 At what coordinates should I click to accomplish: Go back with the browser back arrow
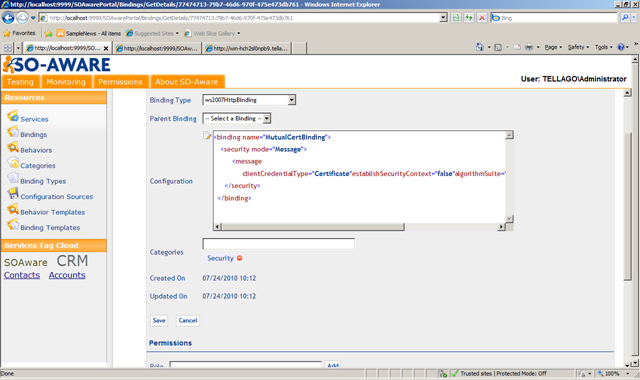pyautogui.click(x=8, y=18)
